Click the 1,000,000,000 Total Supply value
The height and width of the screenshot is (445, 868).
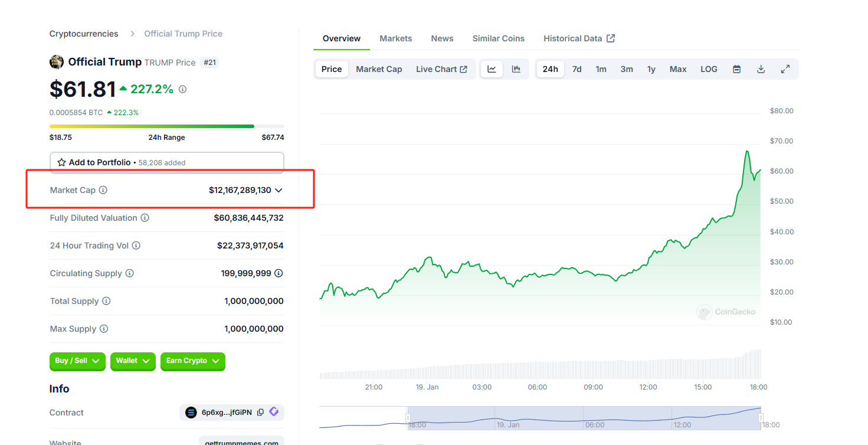point(254,301)
